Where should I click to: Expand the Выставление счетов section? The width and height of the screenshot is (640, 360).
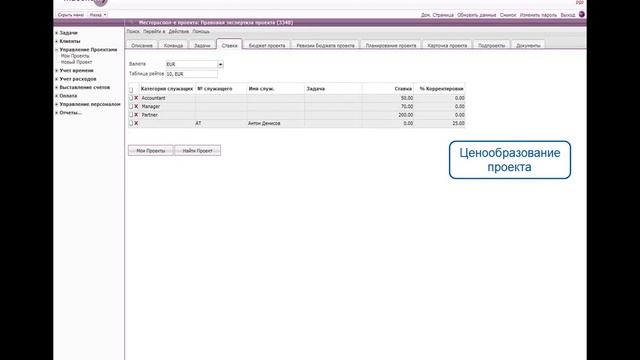57,87
